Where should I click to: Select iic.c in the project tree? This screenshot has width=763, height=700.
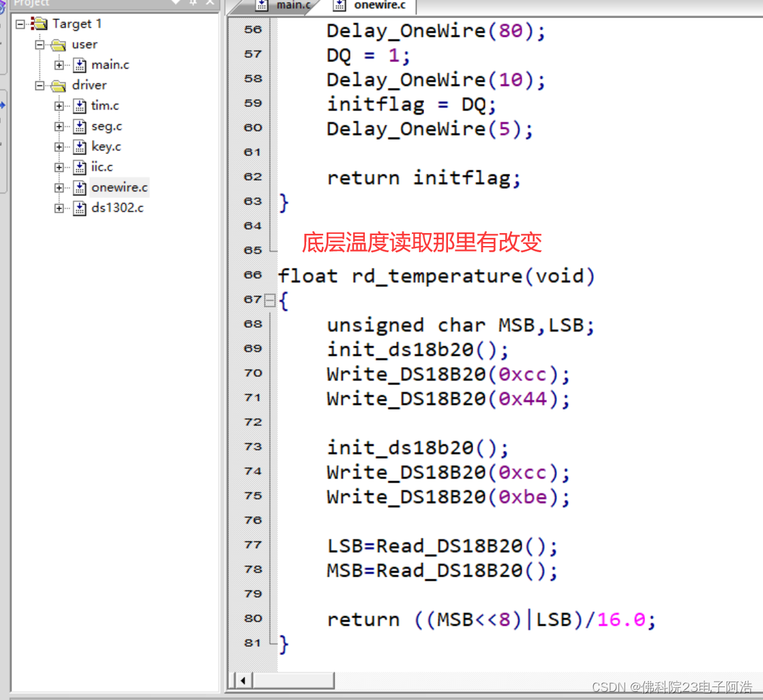[102, 167]
